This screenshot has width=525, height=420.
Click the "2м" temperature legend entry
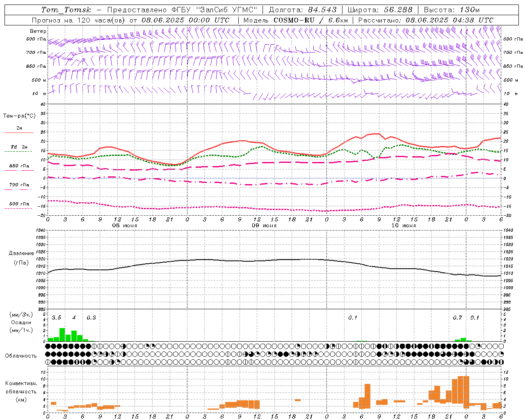point(19,128)
